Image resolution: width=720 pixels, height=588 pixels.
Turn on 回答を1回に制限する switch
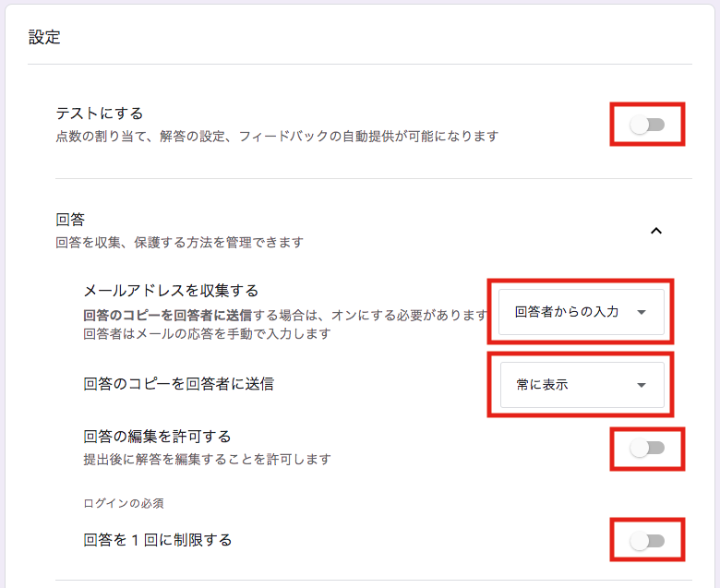647,541
